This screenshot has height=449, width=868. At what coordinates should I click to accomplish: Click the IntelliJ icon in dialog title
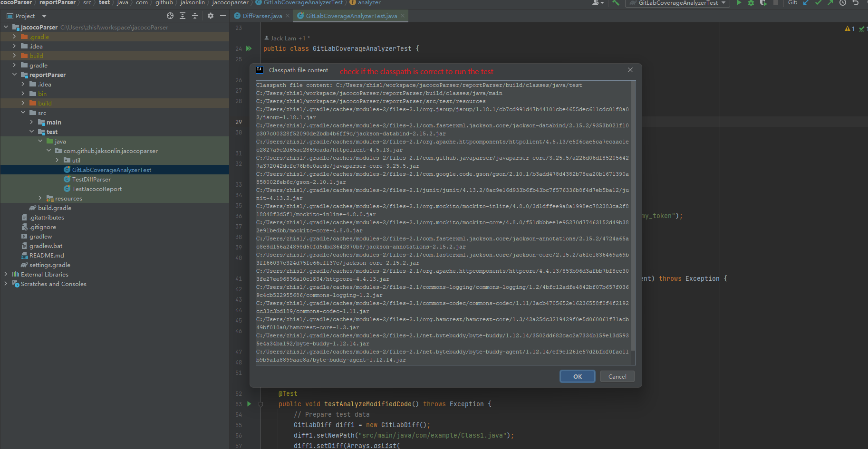pos(259,70)
